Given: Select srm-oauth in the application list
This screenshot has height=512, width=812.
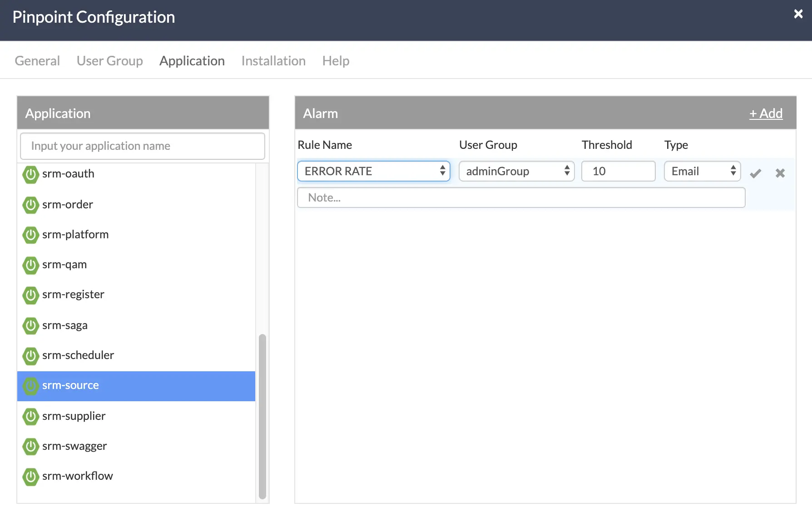Looking at the screenshot, I should 136,174.
